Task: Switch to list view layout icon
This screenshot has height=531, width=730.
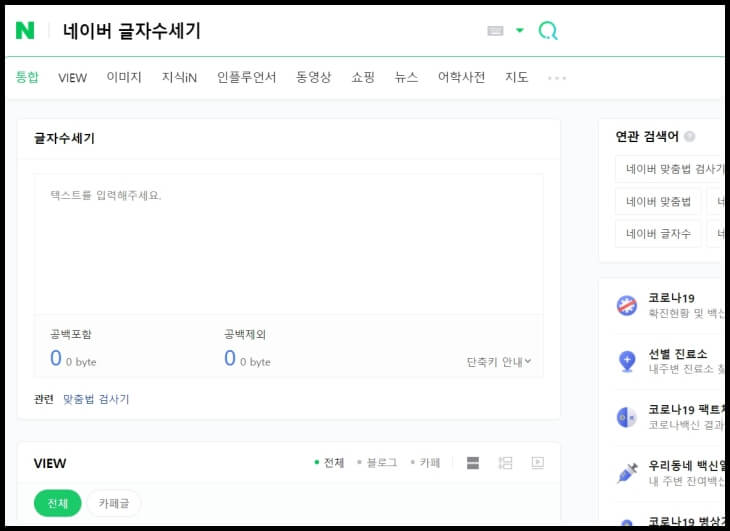Action: point(473,463)
